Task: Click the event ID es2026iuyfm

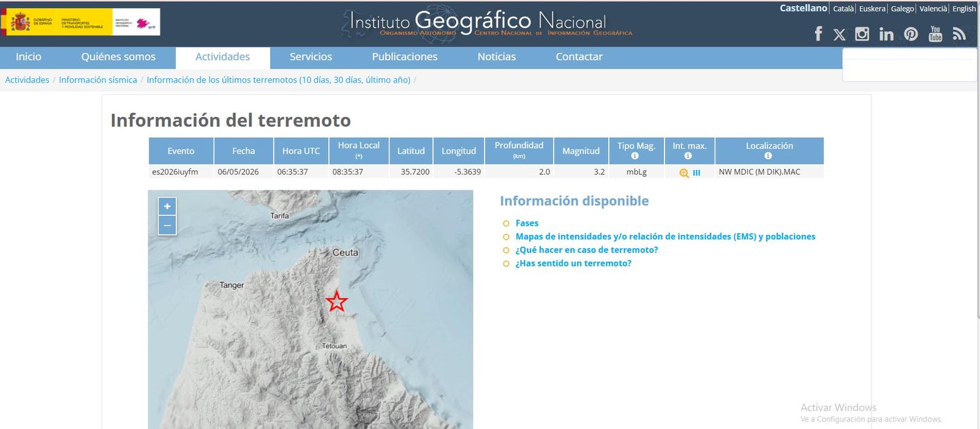Action: pos(175,172)
